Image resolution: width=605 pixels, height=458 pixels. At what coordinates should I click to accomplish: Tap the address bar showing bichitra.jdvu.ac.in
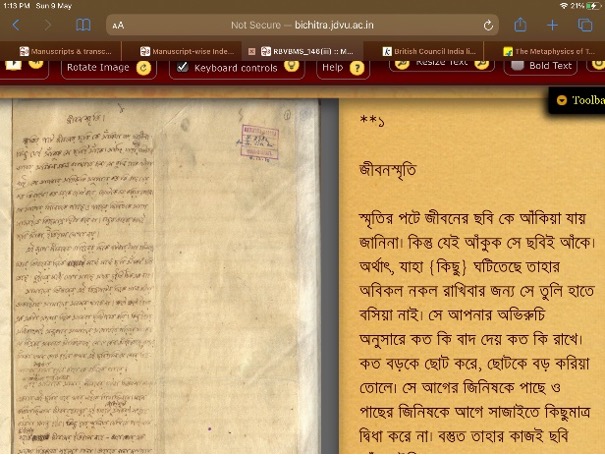(x=300, y=24)
